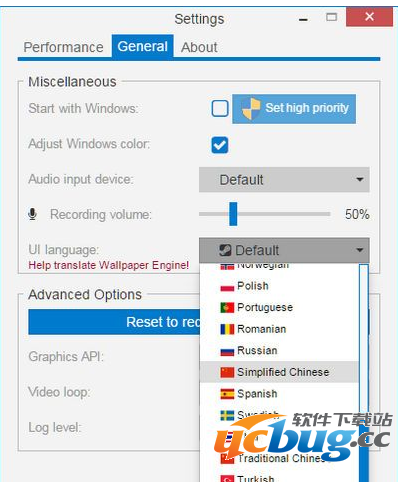
Task: Click the Log level label
Action: tap(55, 428)
